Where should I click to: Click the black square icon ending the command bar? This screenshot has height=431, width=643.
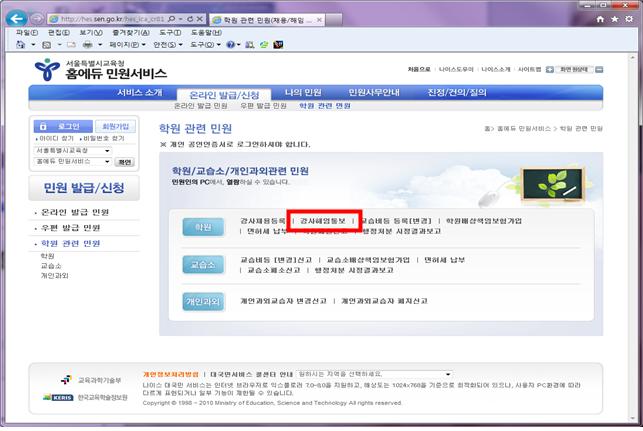tap(278, 44)
